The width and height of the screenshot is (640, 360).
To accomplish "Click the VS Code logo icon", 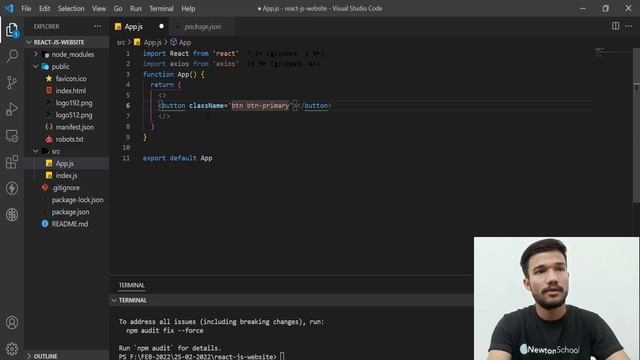I will pyautogui.click(x=9, y=8).
